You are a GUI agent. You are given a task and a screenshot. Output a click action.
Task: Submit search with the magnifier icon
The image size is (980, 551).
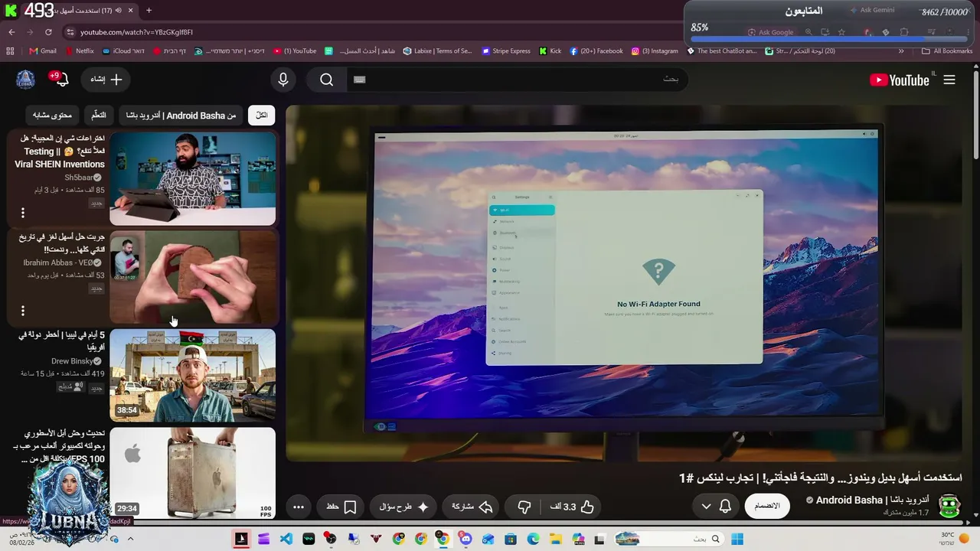click(327, 80)
